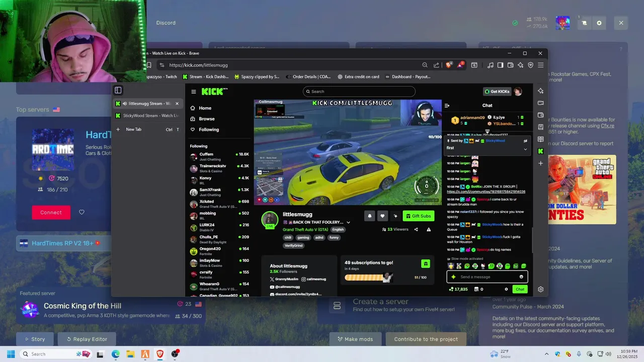Open Windows Start menu
644x362 pixels.
click(x=11, y=354)
